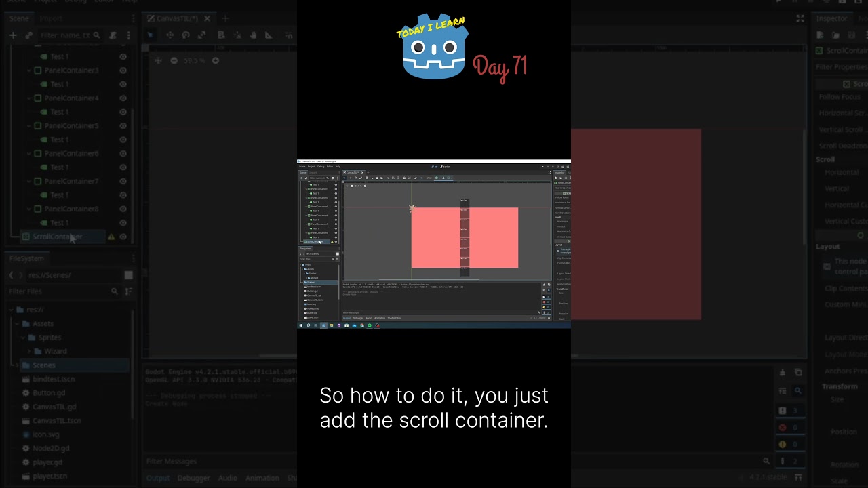Collapse the Scroll section in Inspector
This screenshot has width=868, height=488.
(825, 159)
